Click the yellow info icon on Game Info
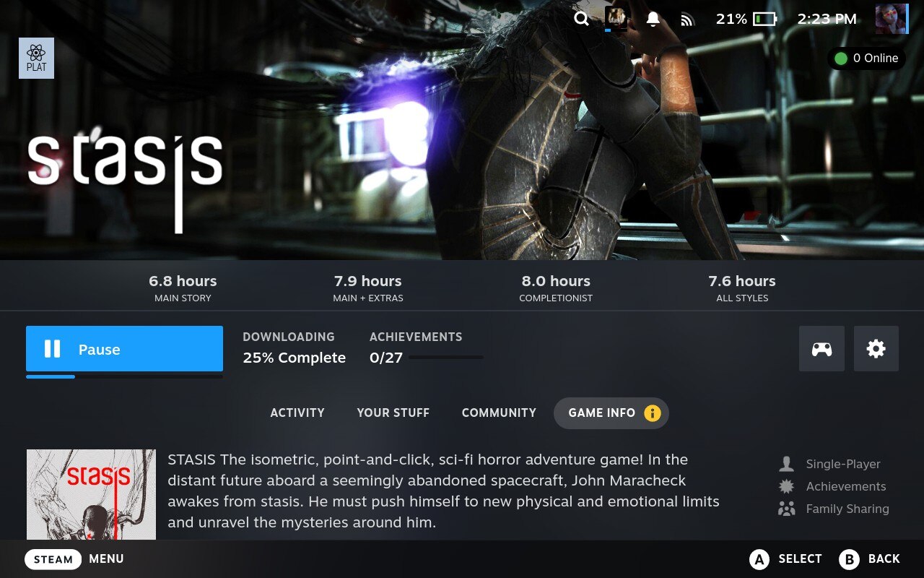The image size is (924, 578). (652, 413)
